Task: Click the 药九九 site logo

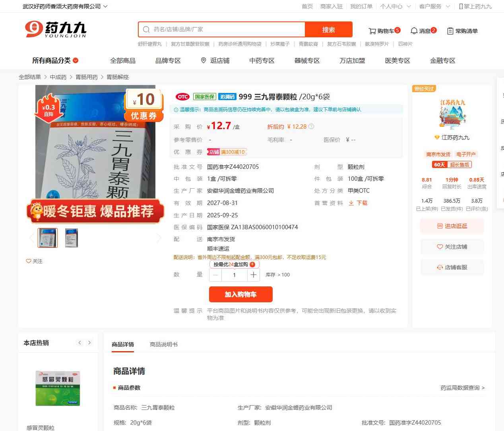Action: (x=55, y=29)
